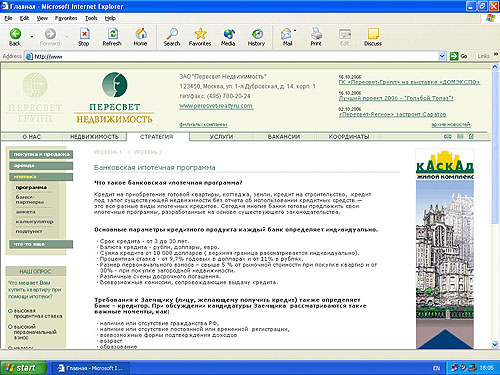Select the КООРДИНАТЫ site tab

[349, 137]
